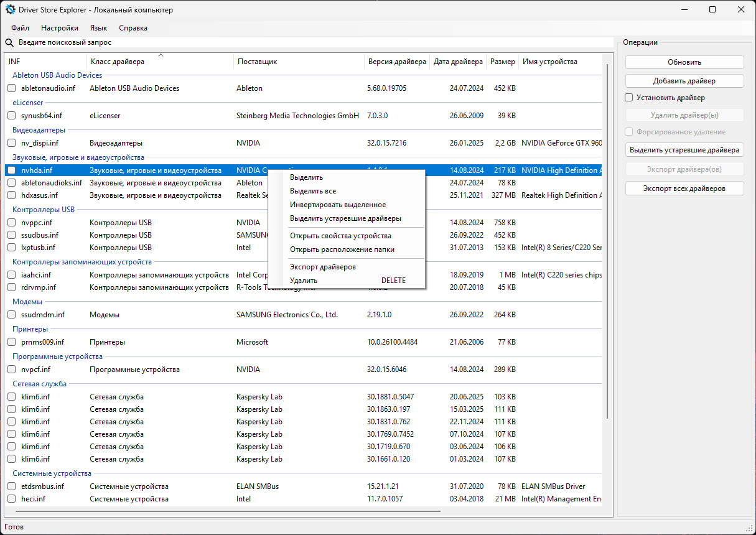Click the "Готов" status bar text

14,527
